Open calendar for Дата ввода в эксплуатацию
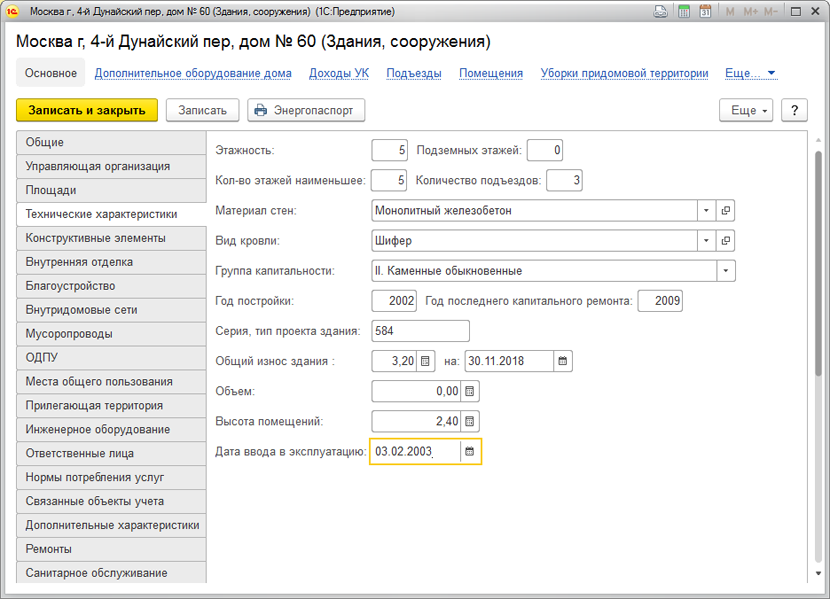This screenshot has width=830, height=599. pos(470,452)
